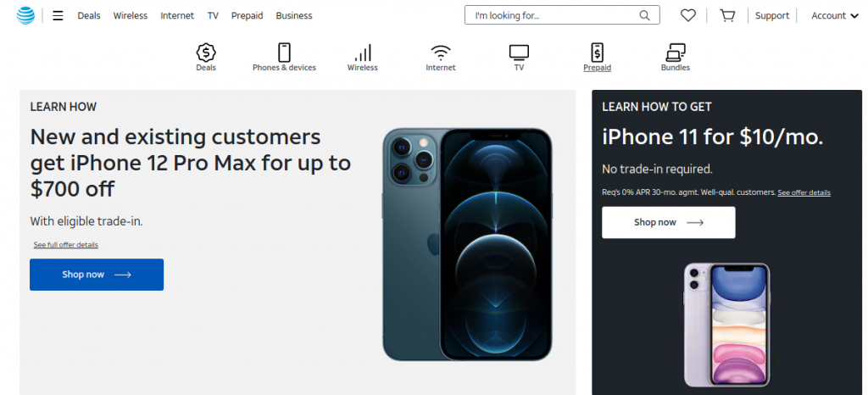Screen dimensions: 868x395
Task: Select the Bundles devices icon
Action: [676, 53]
